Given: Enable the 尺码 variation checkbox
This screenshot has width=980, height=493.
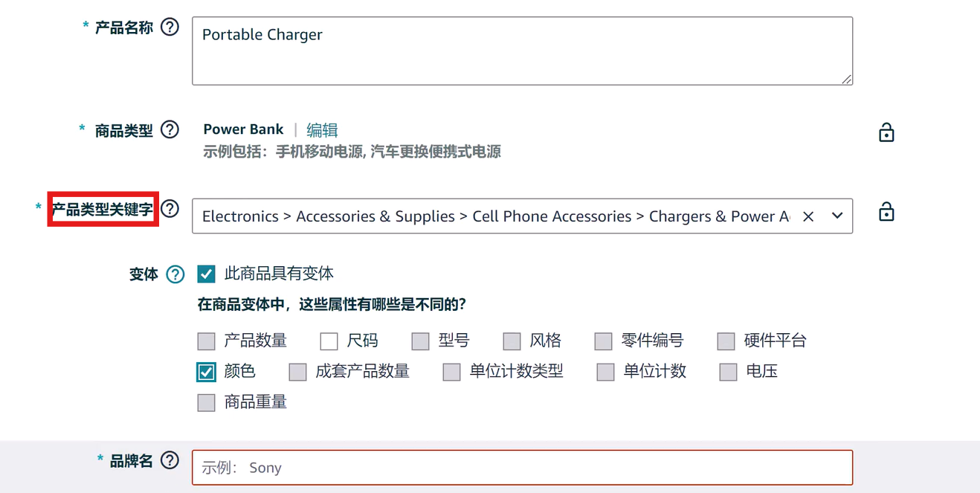Looking at the screenshot, I should point(329,341).
